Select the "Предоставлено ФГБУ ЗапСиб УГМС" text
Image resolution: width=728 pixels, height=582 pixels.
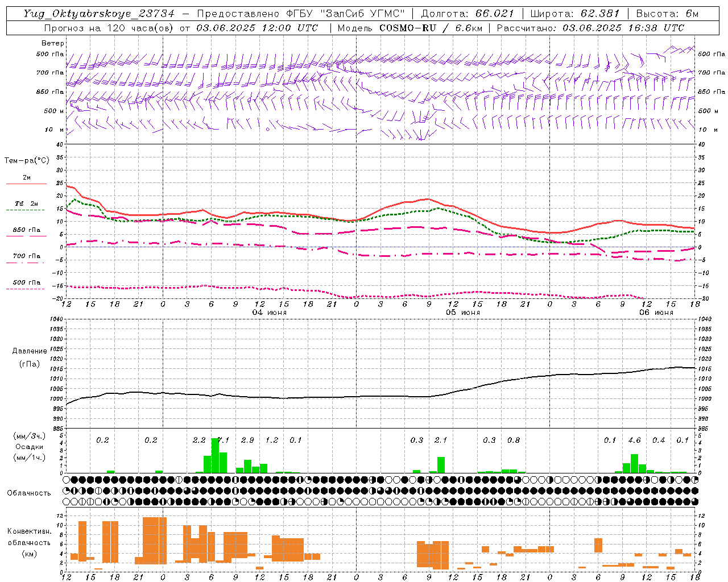[301, 14]
